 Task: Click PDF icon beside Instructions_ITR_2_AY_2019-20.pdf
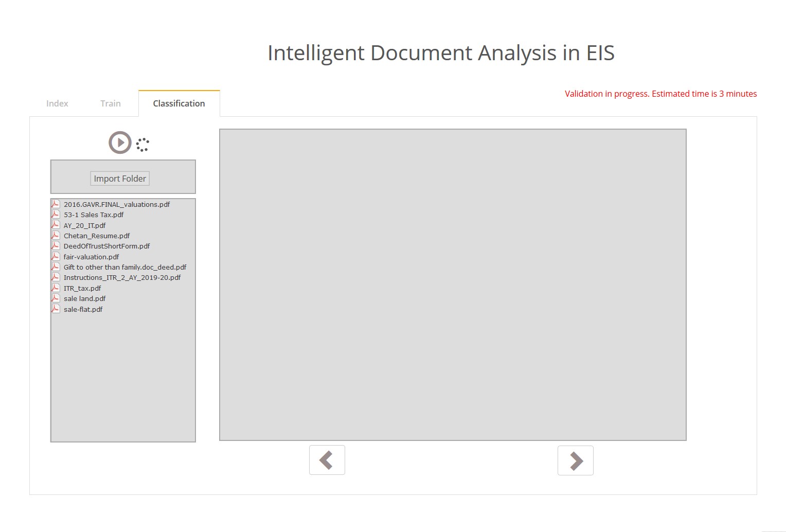[x=56, y=277]
